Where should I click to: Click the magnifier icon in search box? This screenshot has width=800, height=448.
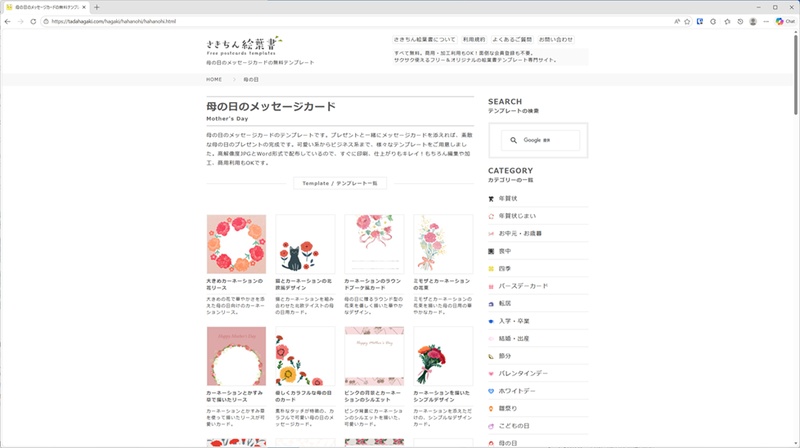513,140
